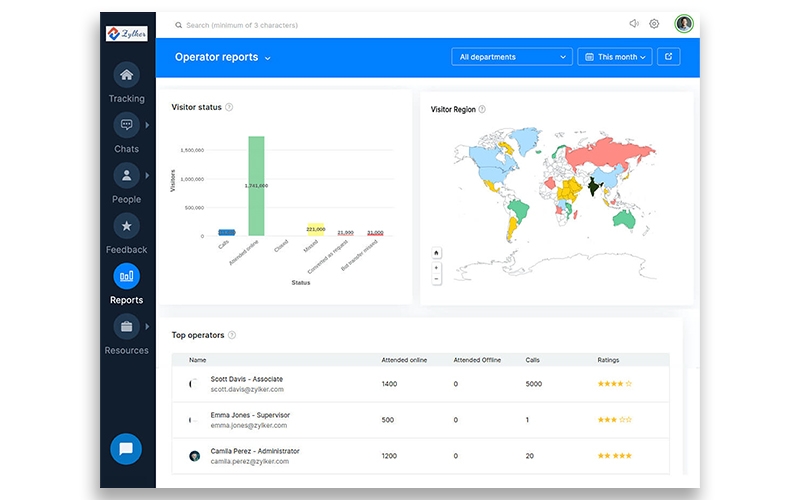Open the Feedback star icon
Image resolution: width=800 pixels, height=500 pixels.
[x=127, y=226]
